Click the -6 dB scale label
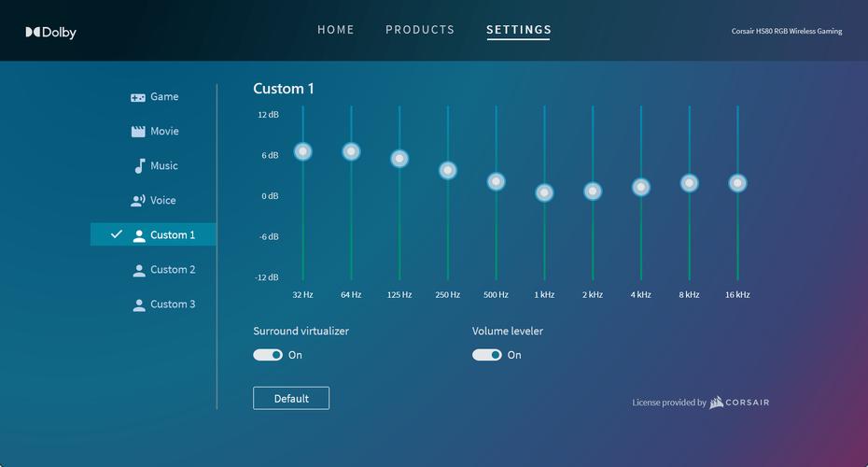Image resolution: width=868 pixels, height=467 pixels. click(x=269, y=237)
